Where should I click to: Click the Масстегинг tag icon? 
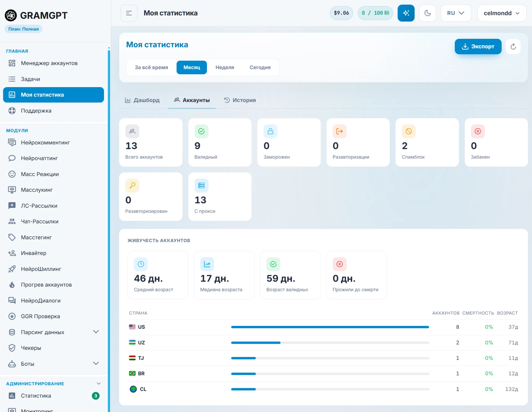(x=12, y=237)
